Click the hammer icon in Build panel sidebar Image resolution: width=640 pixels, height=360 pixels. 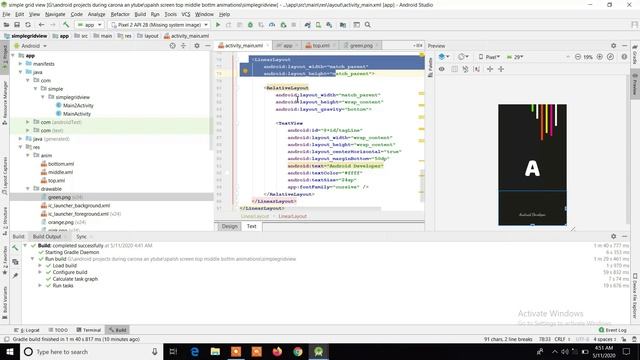pos(15,248)
